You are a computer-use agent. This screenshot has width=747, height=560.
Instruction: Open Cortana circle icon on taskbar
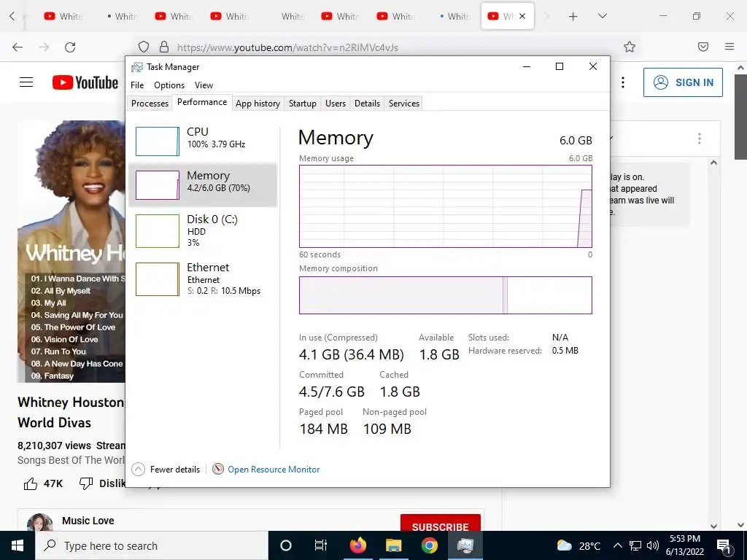(x=286, y=545)
